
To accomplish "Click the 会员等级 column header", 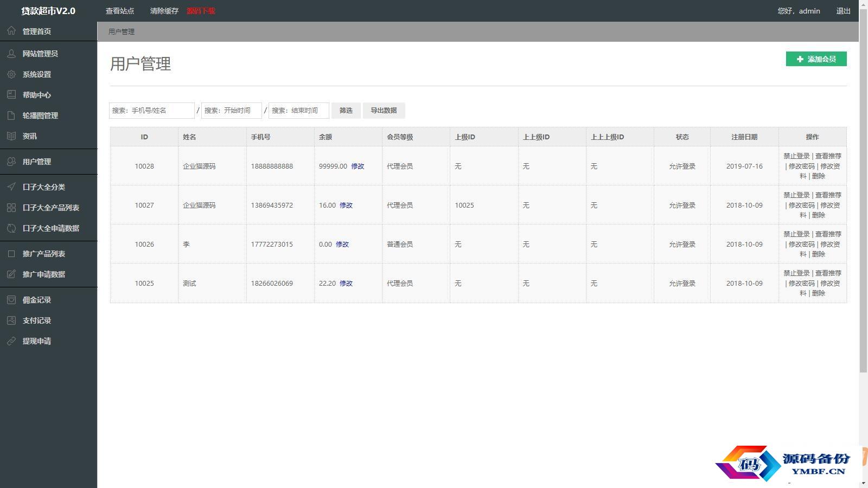I will pyautogui.click(x=400, y=137).
